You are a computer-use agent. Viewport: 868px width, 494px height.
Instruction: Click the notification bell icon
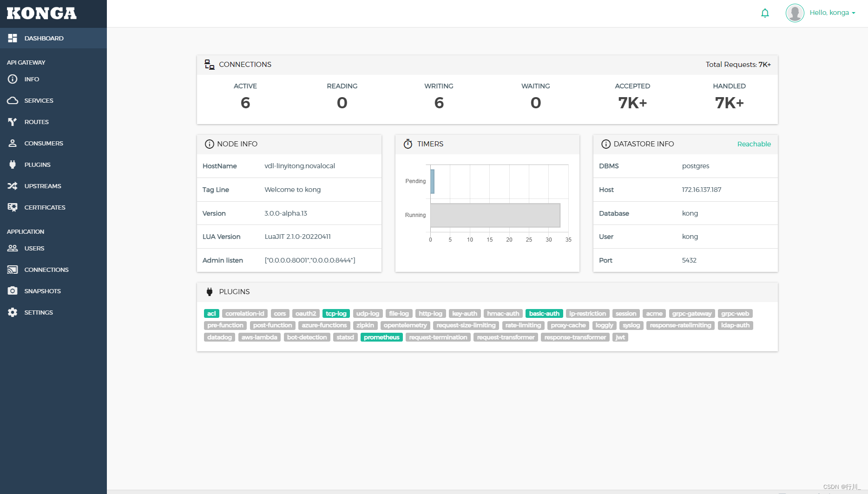pyautogui.click(x=765, y=13)
